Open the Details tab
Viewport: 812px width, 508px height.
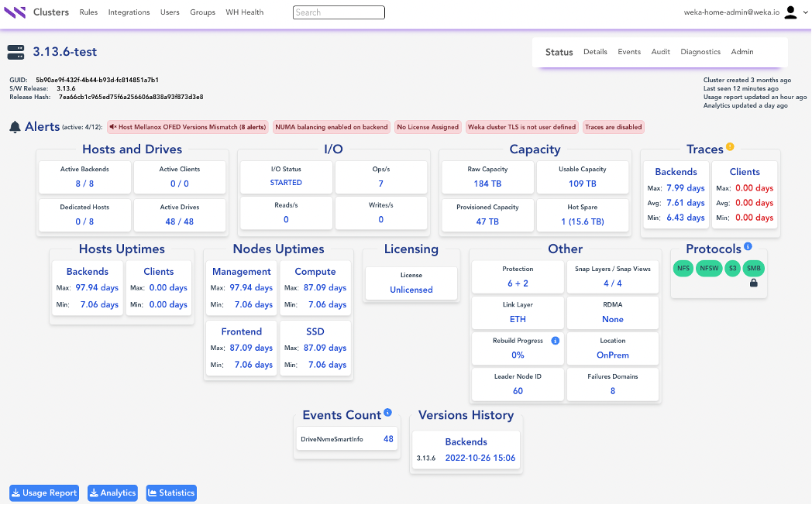[x=595, y=52]
